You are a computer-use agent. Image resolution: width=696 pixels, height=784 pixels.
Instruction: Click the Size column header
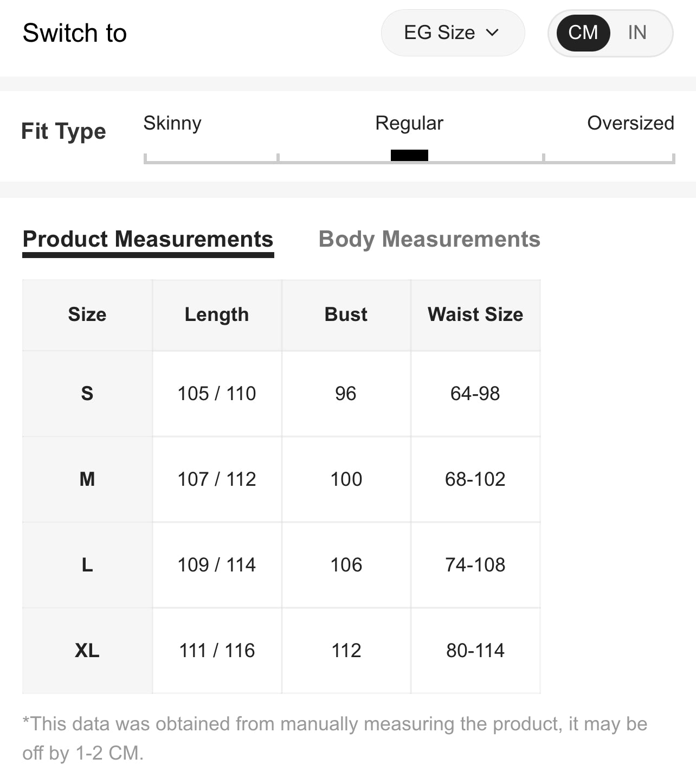click(x=87, y=315)
